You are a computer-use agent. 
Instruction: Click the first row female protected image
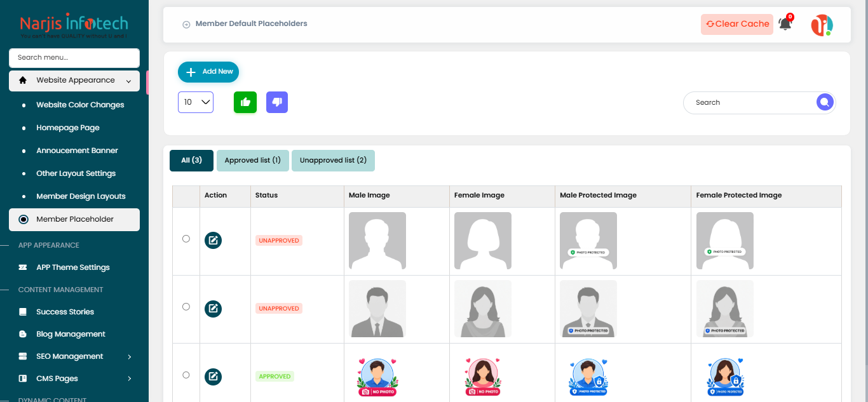click(725, 241)
